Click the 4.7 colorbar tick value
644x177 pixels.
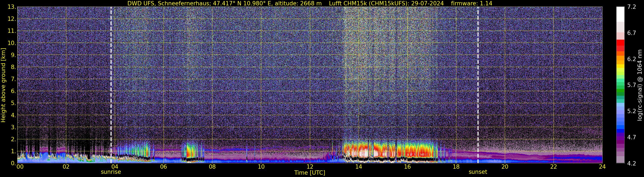point(632,137)
